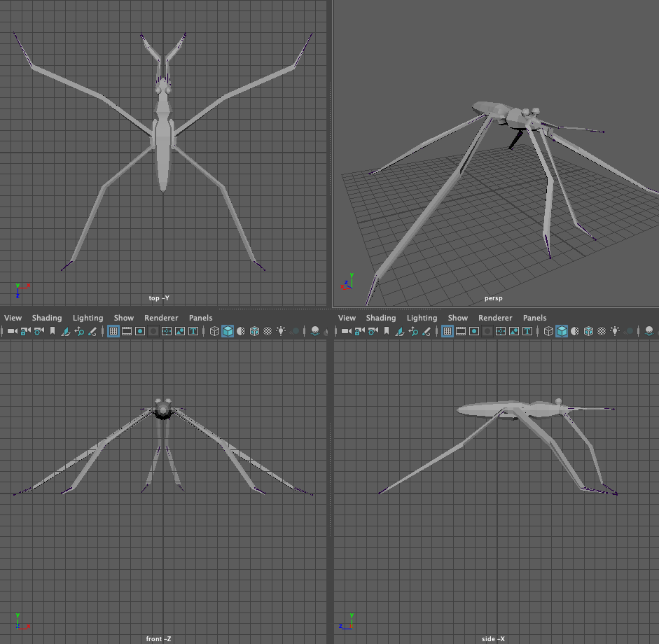This screenshot has width=659, height=644.
Task: Select 2D Pan/Zoom icon in side panel toolbar
Action: pos(413,332)
